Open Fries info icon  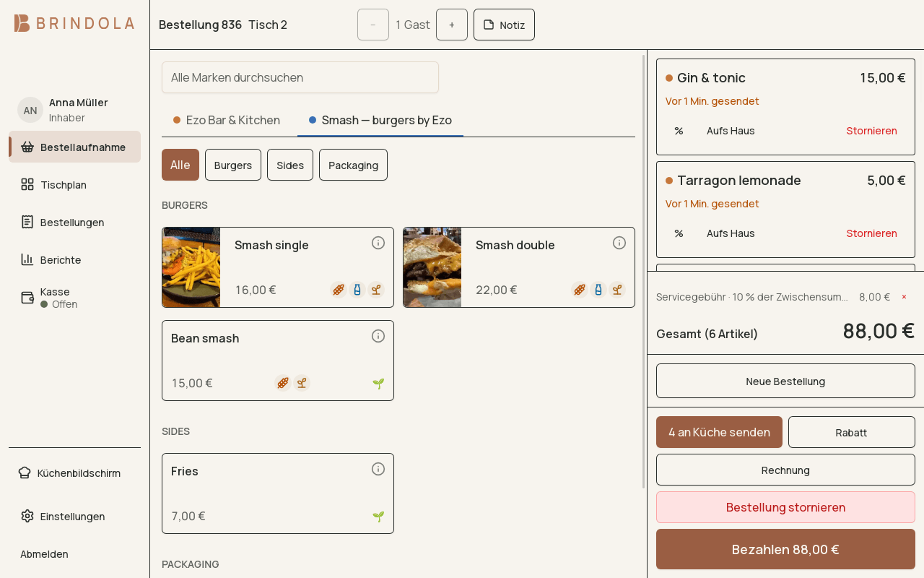[378, 469]
